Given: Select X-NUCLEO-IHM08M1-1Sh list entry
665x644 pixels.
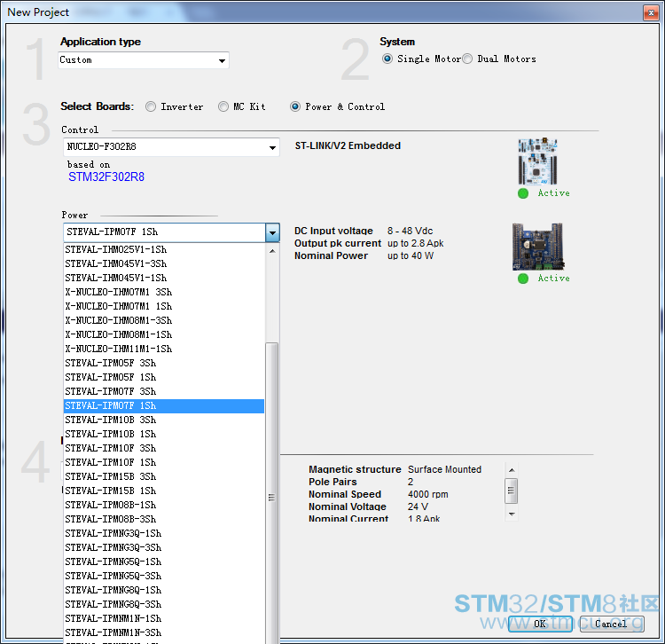Looking at the screenshot, I should (x=164, y=334).
